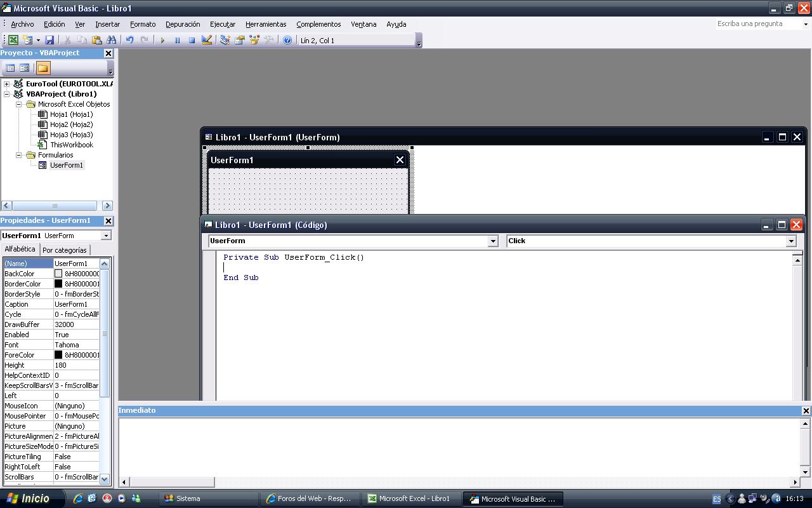Toggle Design Mode ruler icon
The height and width of the screenshot is (508, 812).
pos(207,40)
